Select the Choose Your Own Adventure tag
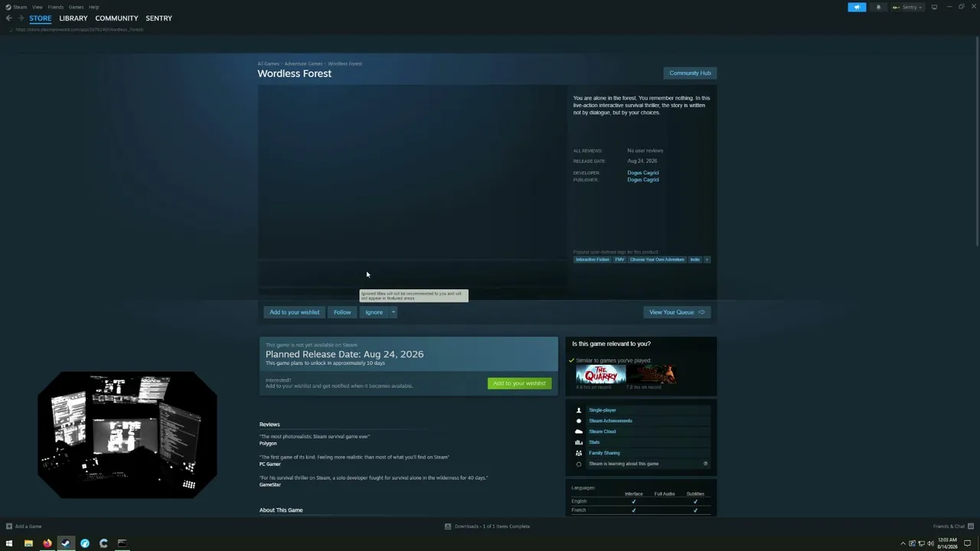This screenshot has width=980, height=551. tap(657, 259)
